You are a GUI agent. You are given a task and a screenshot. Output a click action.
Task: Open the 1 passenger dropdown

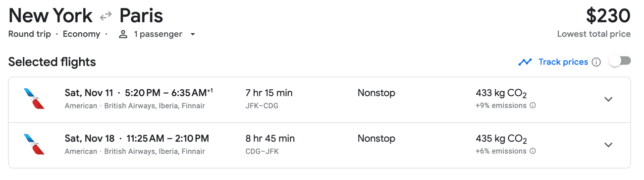[158, 34]
